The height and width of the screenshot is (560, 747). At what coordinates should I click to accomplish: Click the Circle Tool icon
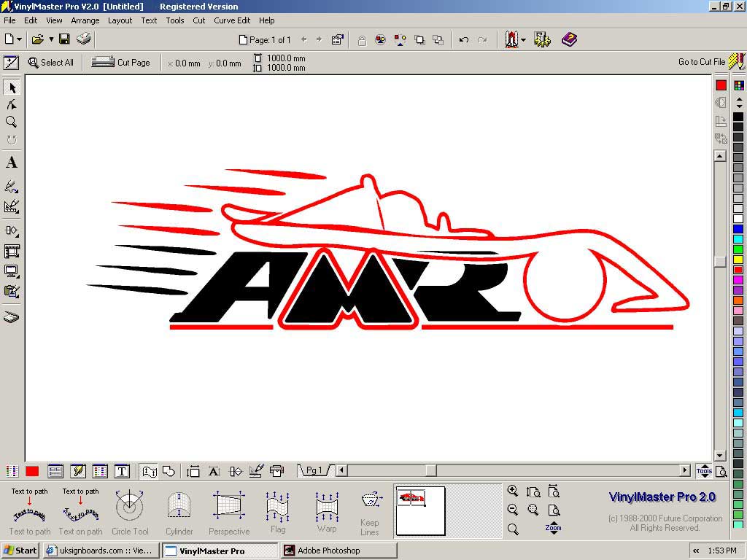tap(130, 505)
